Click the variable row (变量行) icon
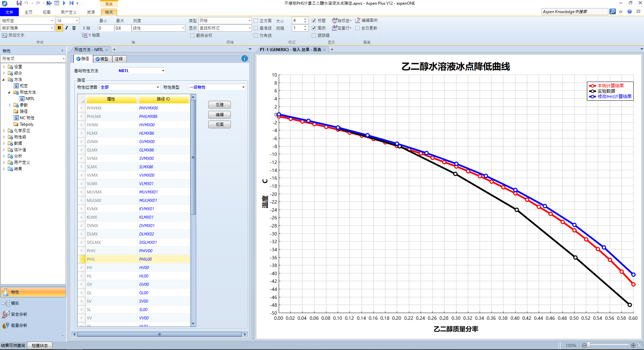This screenshot has height=350, width=644. (334, 28)
